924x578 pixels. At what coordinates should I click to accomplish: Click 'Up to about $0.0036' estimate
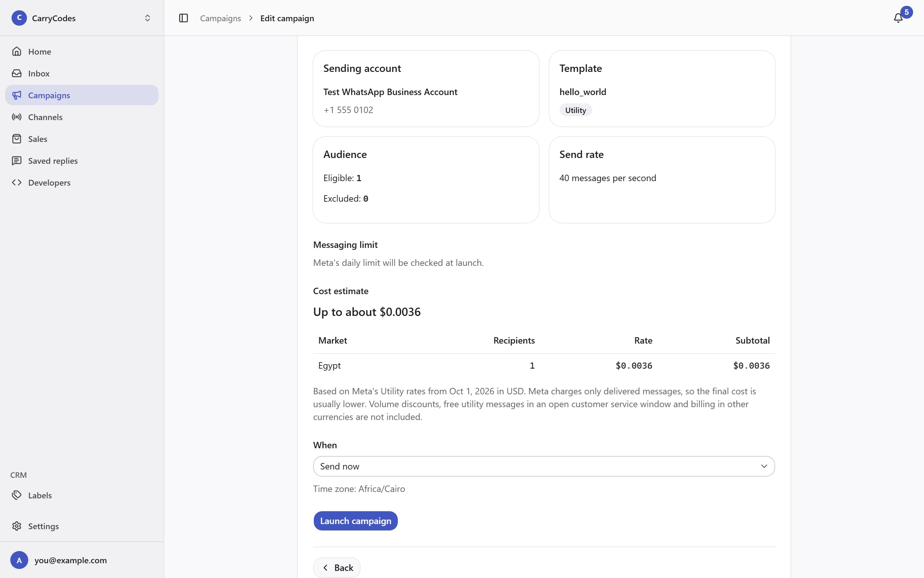[366, 312]
